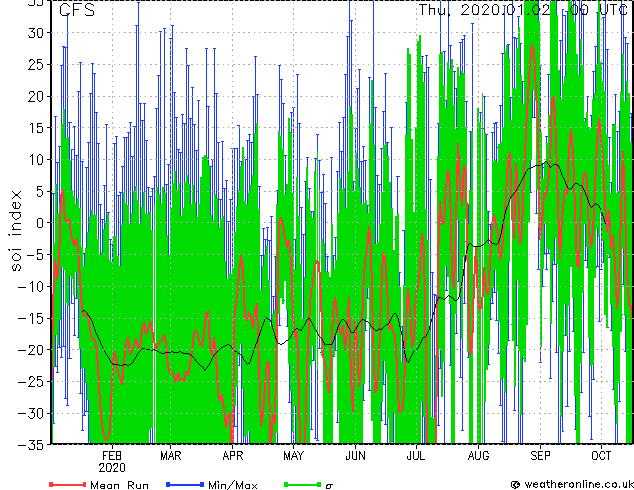Click the green sigma legend swatch
Viewport: 634px width, 490px height.
pos(302,484)
